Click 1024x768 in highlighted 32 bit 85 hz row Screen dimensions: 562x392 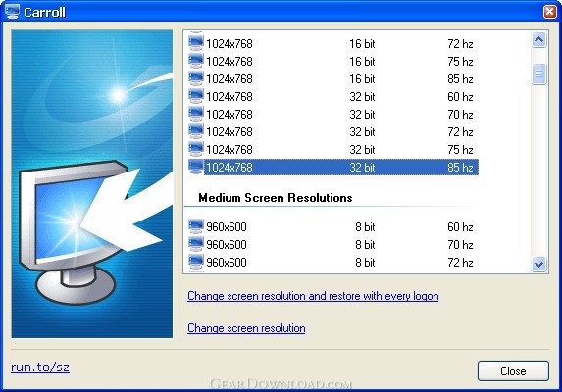click(x=230, y=168)
